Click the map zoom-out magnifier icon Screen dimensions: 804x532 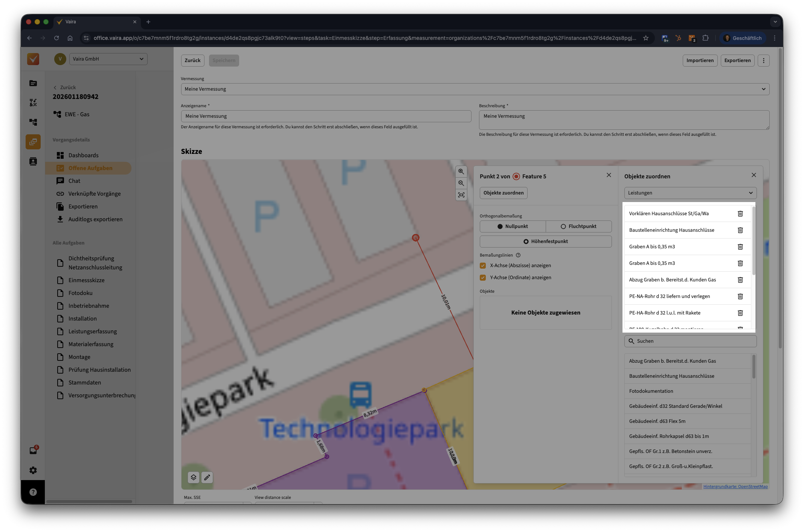point(461,183)
